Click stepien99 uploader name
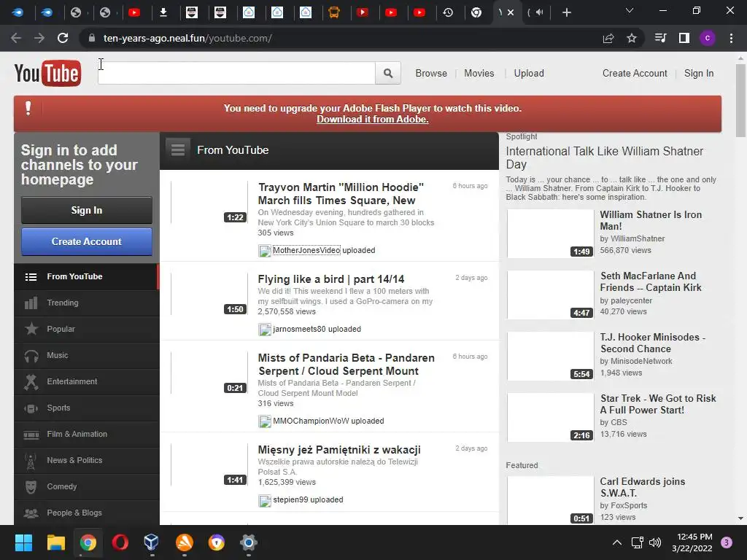This screenshot has height=560, width=747. click(290, 499)
